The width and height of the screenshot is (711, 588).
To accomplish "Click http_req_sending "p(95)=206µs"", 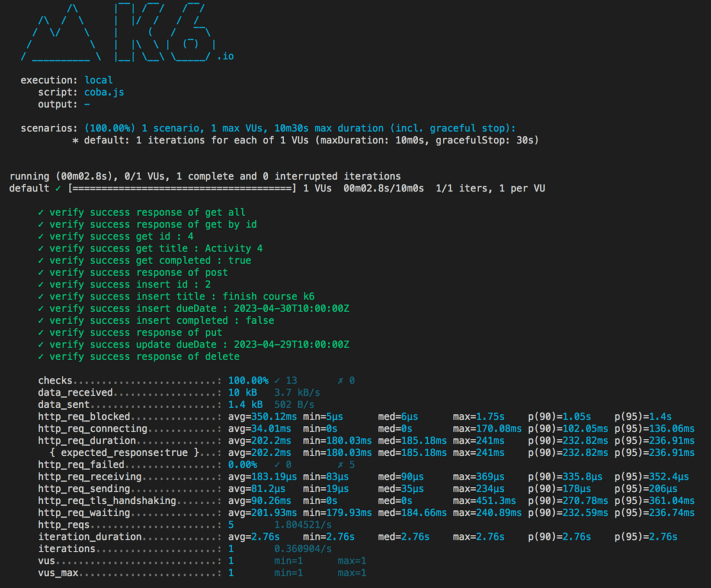I will click(x=647, y=489).
